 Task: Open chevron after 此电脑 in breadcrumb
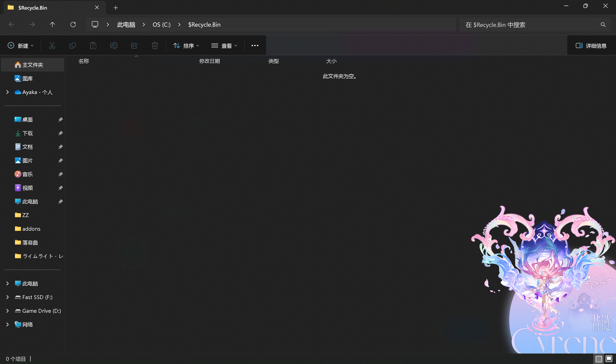pos(144,25)
